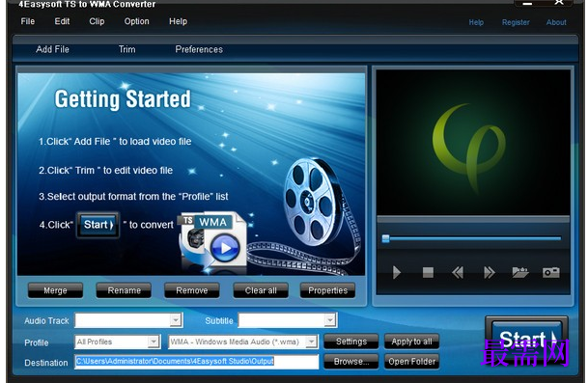Open the Option menu

[136, 21]
